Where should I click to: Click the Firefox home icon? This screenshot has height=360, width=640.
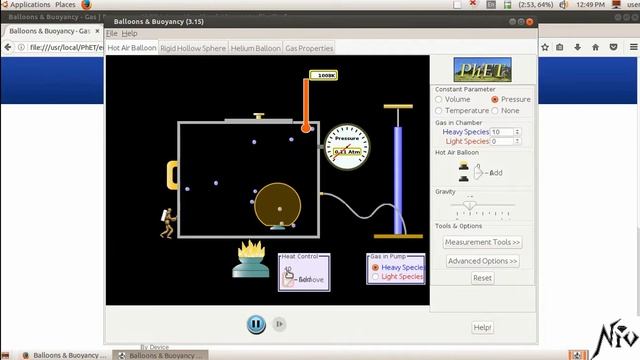tap(596, 47)
